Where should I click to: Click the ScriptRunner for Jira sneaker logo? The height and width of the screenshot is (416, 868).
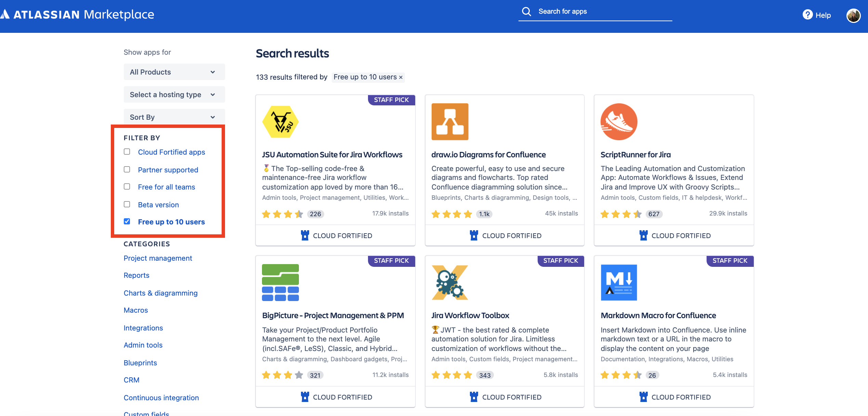click(x=619, y=122)
